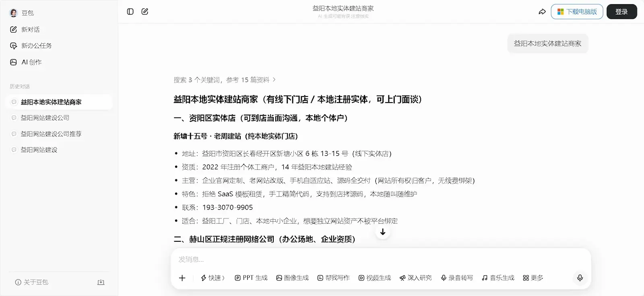Click the microphone voice input icon
This screenshot has width=644, height=296.
[x=580, y=278]
